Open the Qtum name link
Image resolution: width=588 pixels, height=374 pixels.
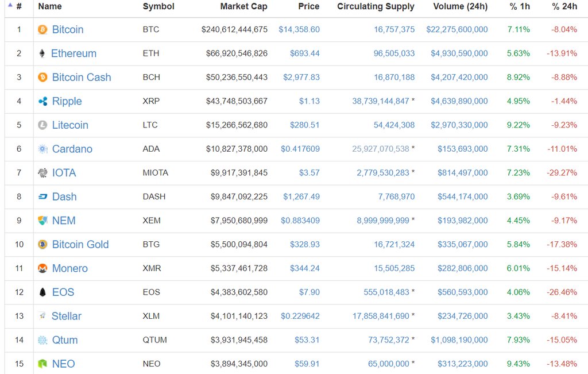[x=65, y=340]
